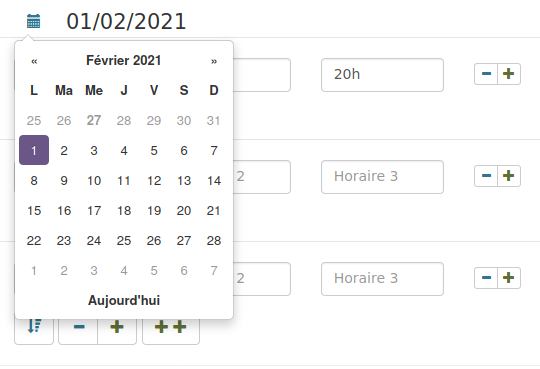This screenshot has width=540, height=369.
Task: Click the 20h input field
Action: (x=382, y=75)
